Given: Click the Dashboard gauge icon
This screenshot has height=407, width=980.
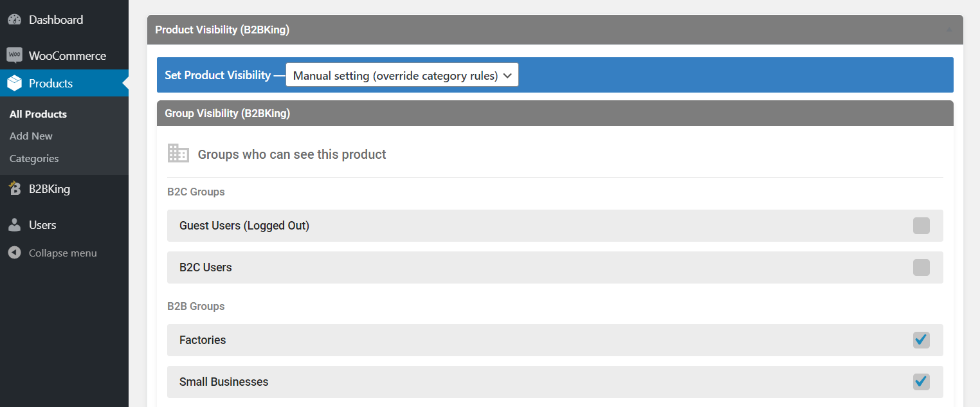Looking at the screenshot, I should (x=15, y=20).
